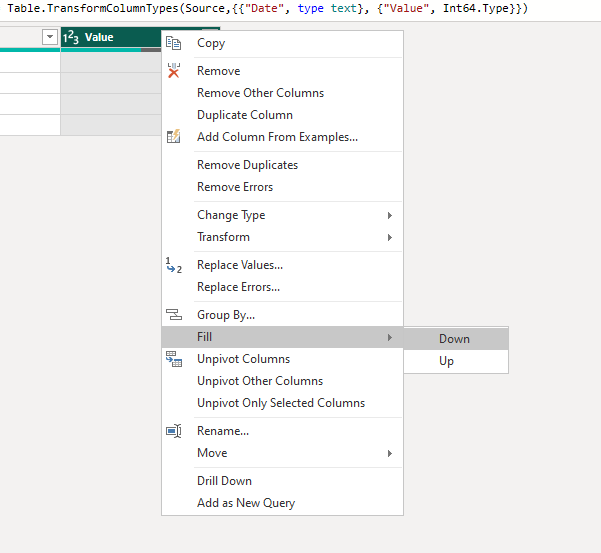Open the Change Type menu entry
Image resolution: width=601 pixels, height=553 pixels.
pos(282,215)
